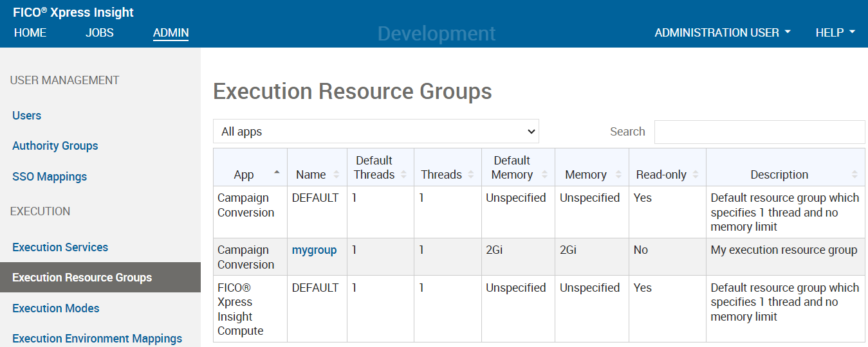
Task: Click sort icon in Description header
Action: point(854,175)
